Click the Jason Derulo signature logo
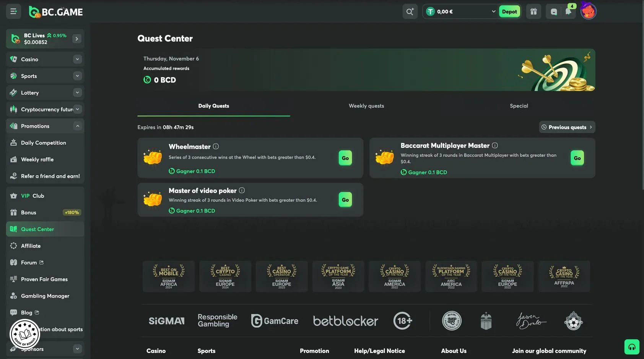The width and height of the screenshot is (644, 359). tap(531, 321)
